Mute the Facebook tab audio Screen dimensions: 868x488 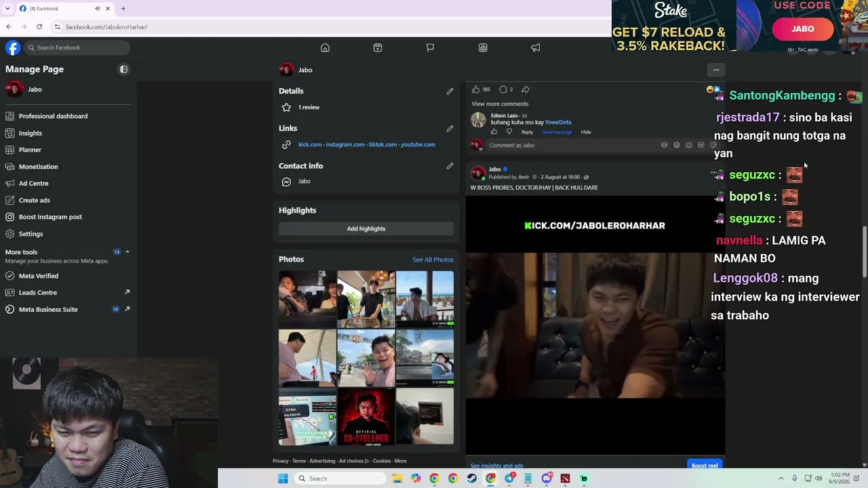tap(97, 9)
